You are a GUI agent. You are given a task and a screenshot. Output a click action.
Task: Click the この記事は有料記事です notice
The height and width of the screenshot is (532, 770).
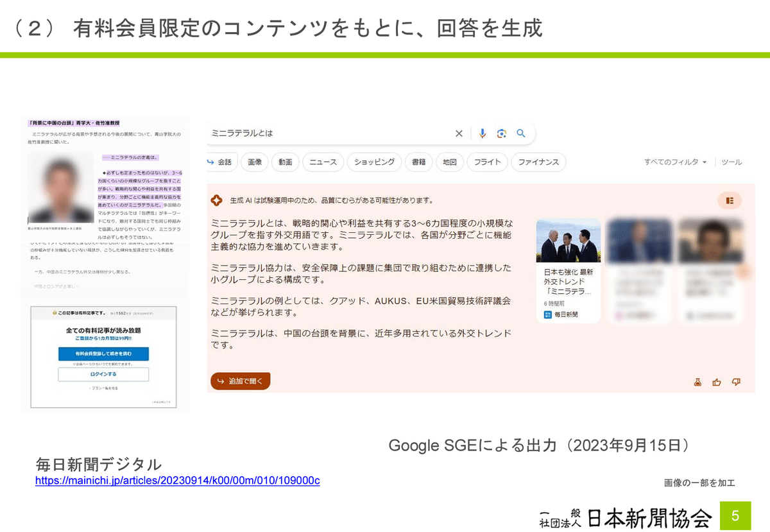coord(79,312)
